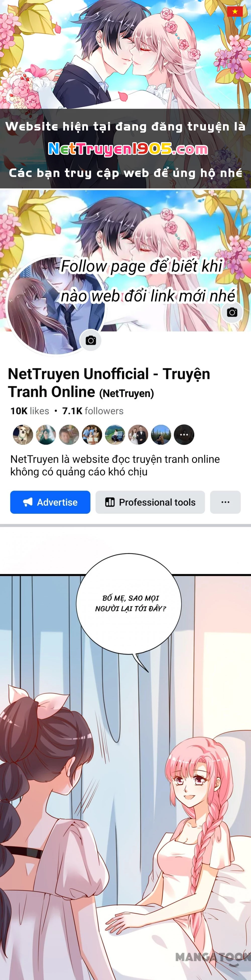Click the car photo follower avatar
The image size is (251, 980).
tap(115, 434)
